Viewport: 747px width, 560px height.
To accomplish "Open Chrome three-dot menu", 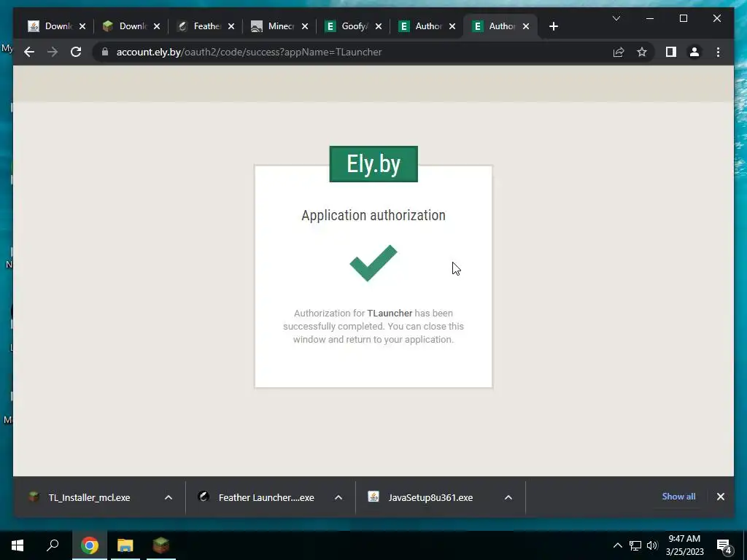I will point(718,52).
